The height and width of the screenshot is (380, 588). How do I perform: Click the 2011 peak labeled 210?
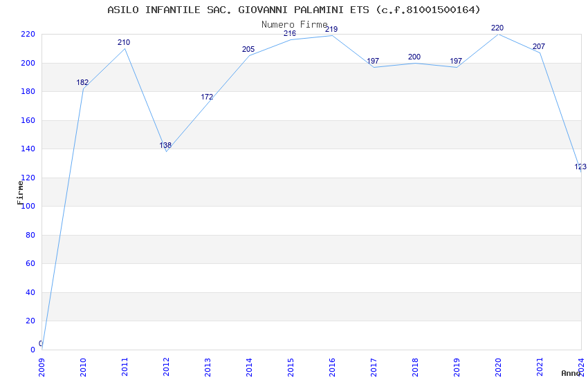click(125, 48)
